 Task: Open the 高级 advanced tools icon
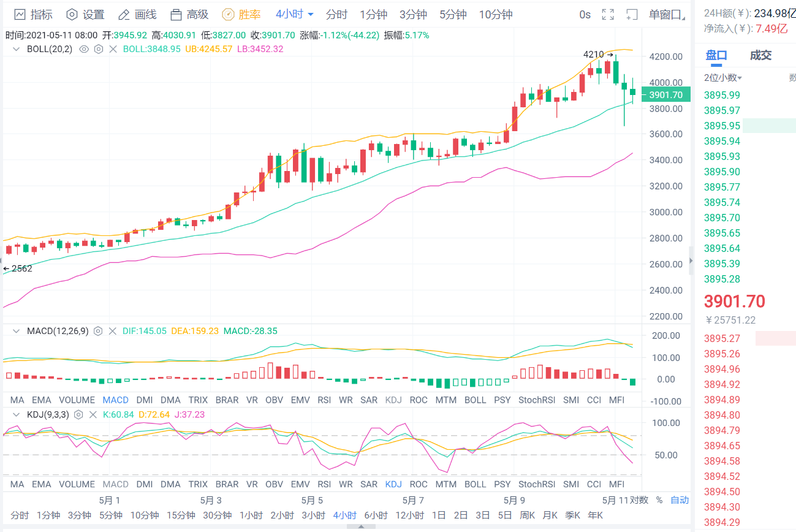(176, 14)
